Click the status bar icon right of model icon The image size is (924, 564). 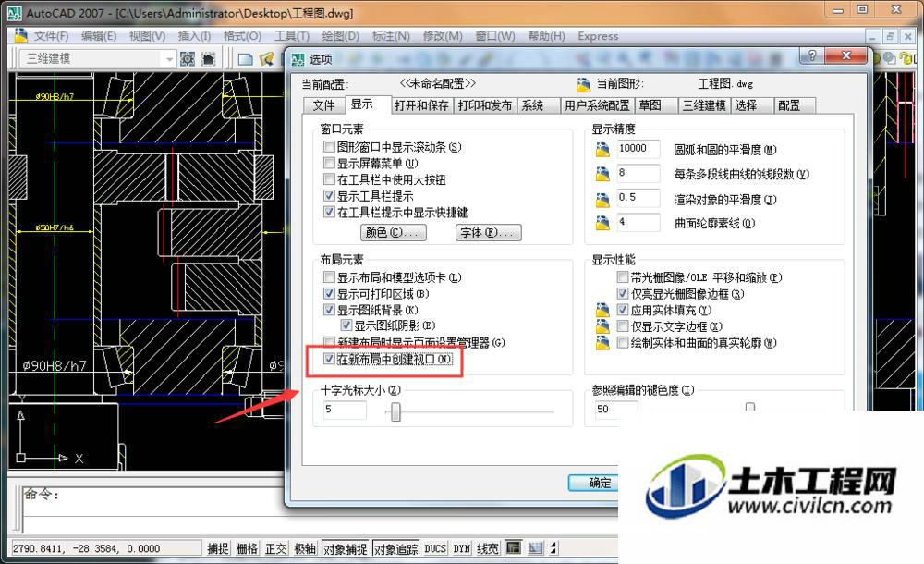click(x=535, y=548)
